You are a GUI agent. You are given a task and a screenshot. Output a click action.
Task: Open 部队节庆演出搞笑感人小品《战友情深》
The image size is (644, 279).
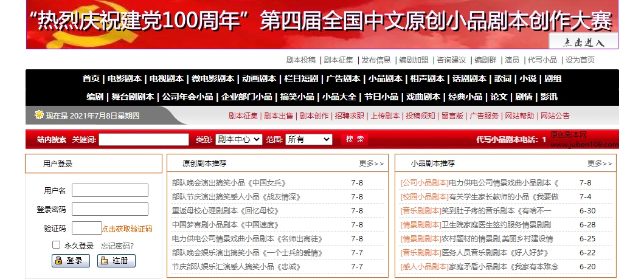[x=236, y=196]
